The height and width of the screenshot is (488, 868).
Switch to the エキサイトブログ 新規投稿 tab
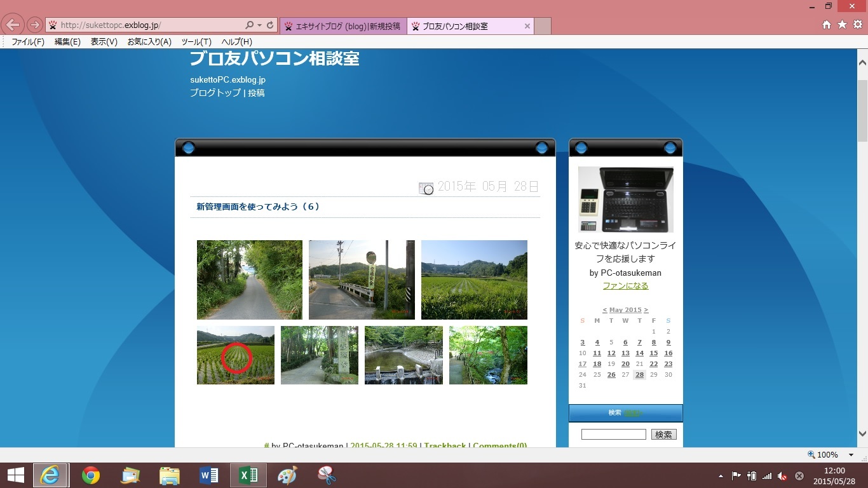(343, 26)
